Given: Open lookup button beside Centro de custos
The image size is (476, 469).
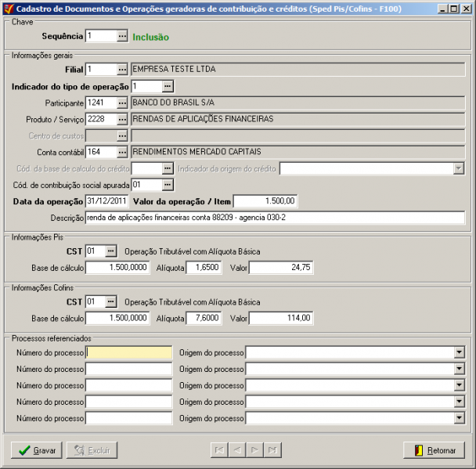Looking at the screenshot, I should click(x=122, y=135).
